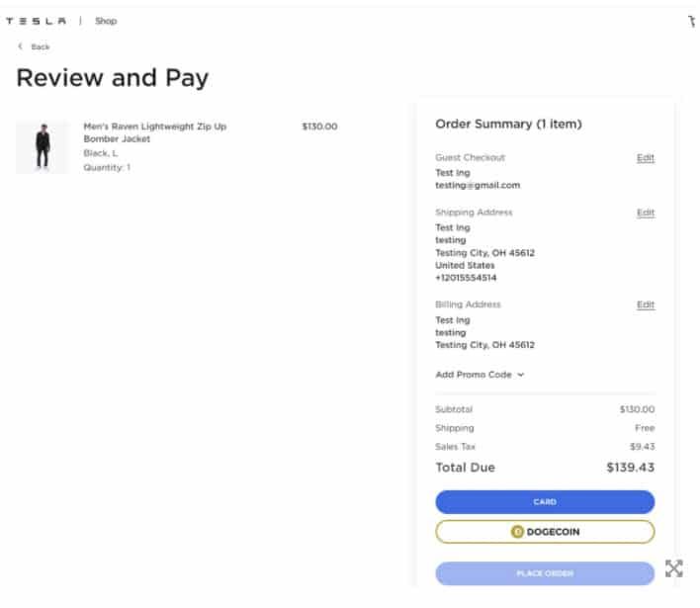Select the +12015554514 phone number
Image resolution: width=700 pixels, height=608 pixels.
point(466,278)
